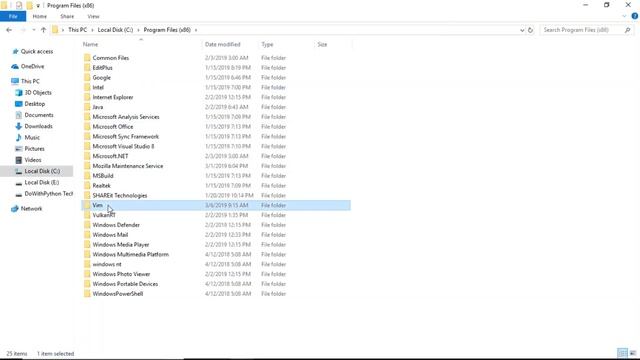Viewport: 640px width, 360px height.
Task: Open Customize Quick Access Toolbar dropdown
Action: (38, 6)
